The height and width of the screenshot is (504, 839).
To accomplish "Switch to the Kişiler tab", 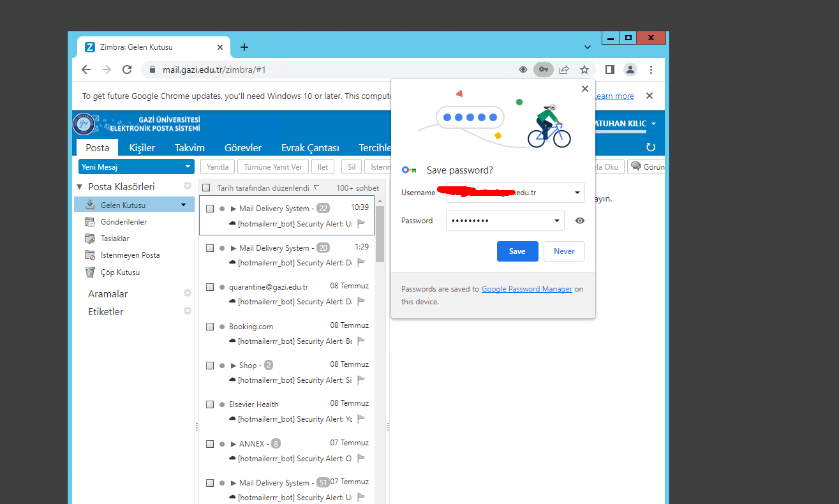I will 142,147.
